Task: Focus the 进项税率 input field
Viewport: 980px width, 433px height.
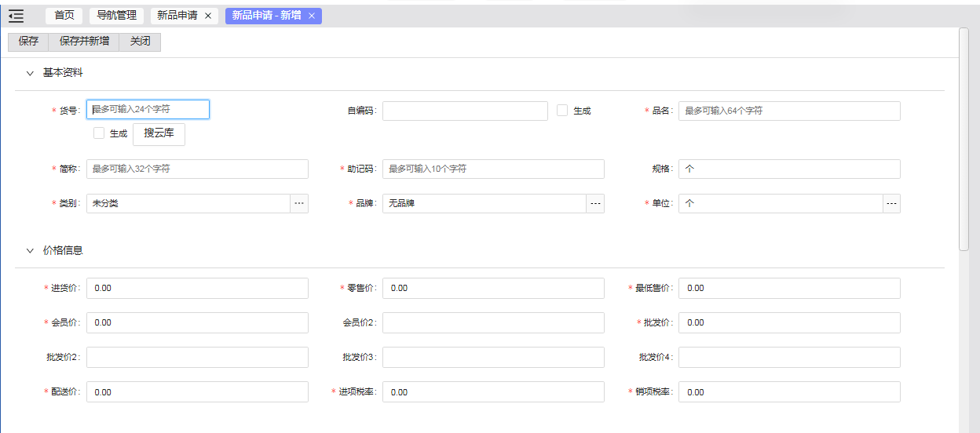Action: (x=493, y=391)
